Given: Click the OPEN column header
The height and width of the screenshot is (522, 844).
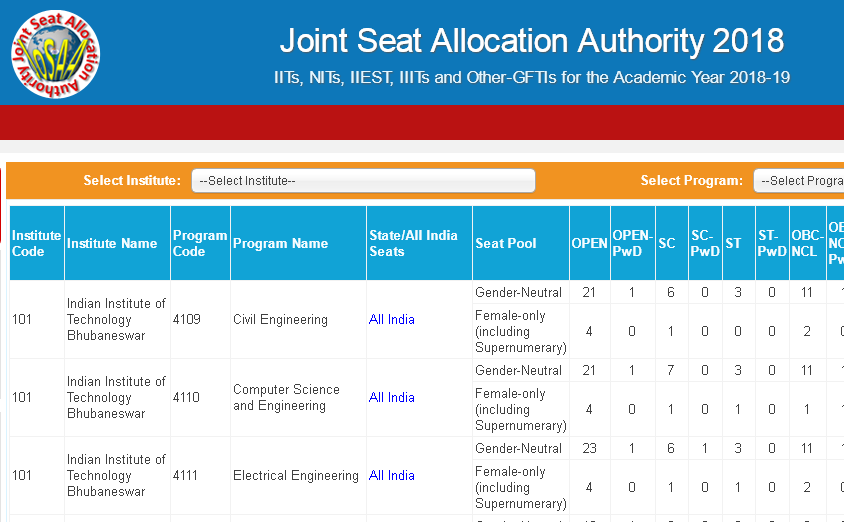Looking at the screenshot, I should tap(589, 243).
